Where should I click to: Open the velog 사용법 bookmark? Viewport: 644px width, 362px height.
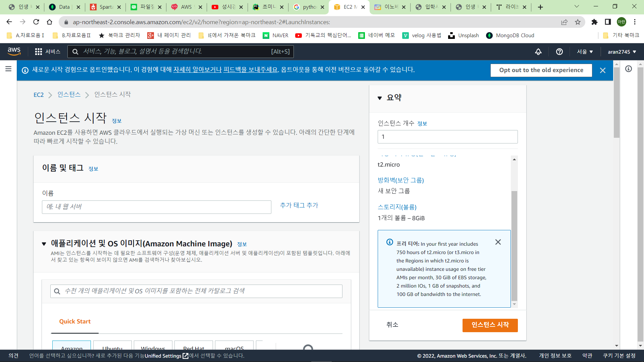tap(422, 36)
